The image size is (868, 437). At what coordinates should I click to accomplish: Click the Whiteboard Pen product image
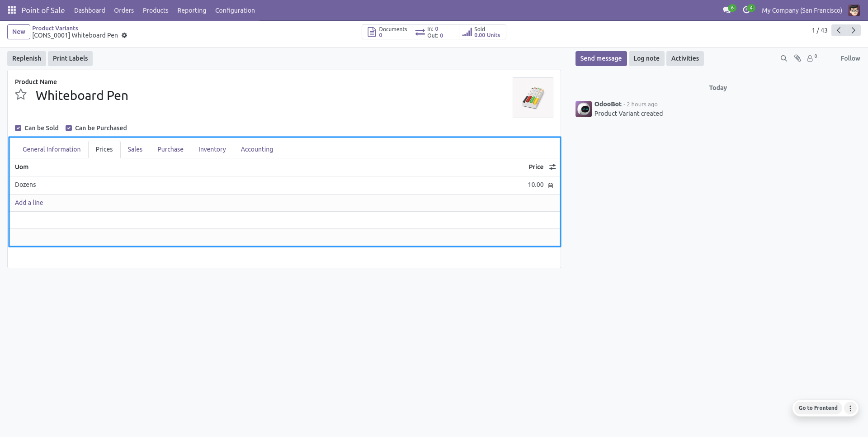[x=533, y=97]
